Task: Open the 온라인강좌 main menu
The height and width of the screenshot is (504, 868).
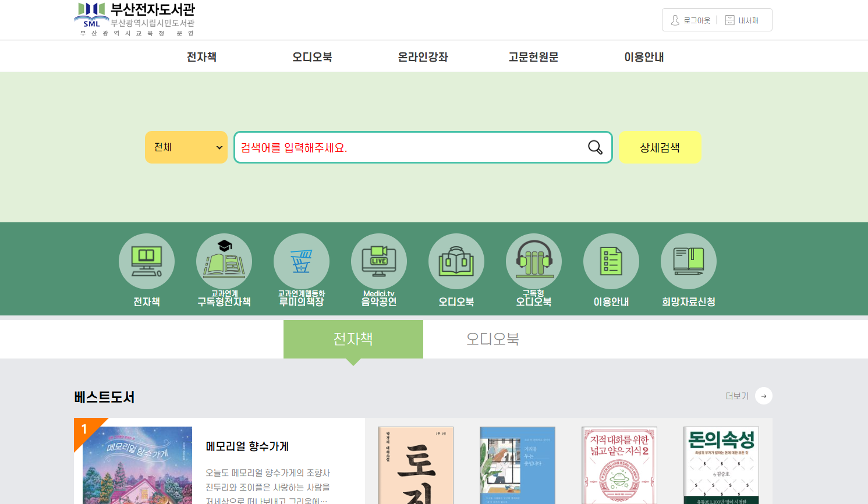Action: click(423, 57)
